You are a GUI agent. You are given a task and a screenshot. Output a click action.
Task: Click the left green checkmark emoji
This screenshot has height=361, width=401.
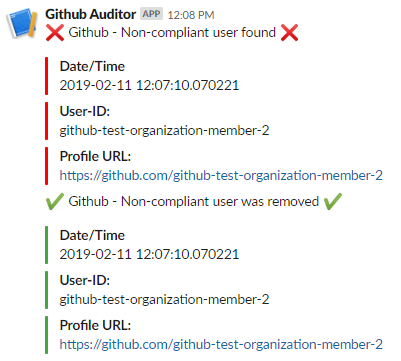pos(55,202)
